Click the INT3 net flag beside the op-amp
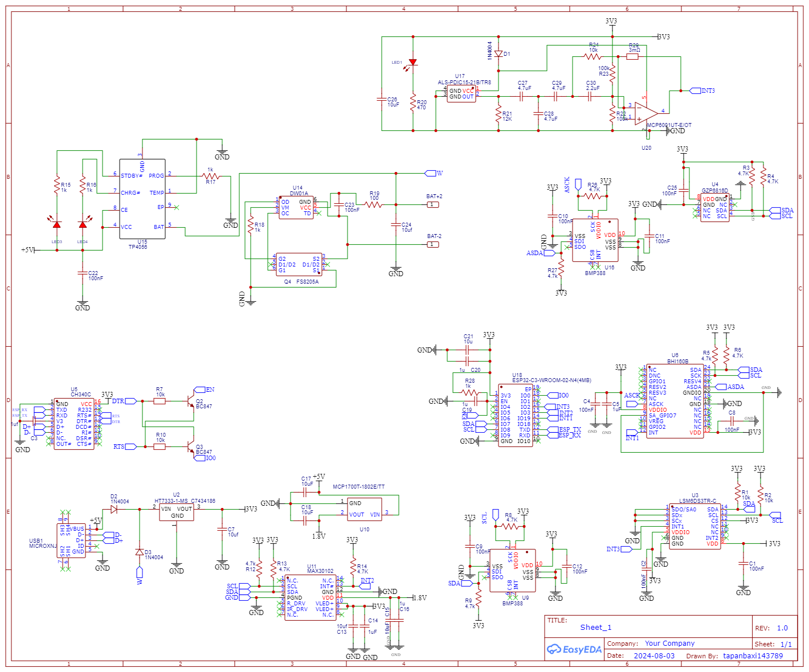The width and height of the screenshot is (809, 672). click(x=695, y=91)
